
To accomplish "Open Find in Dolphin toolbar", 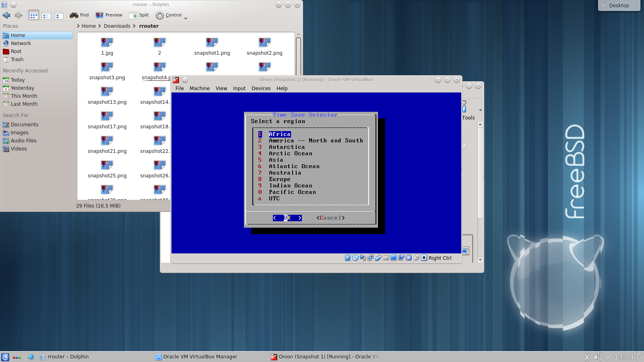I will 79,15.
